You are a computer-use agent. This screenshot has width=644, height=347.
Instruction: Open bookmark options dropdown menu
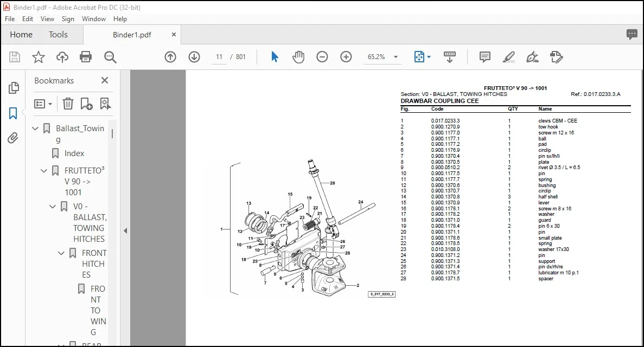coord(43,104)
